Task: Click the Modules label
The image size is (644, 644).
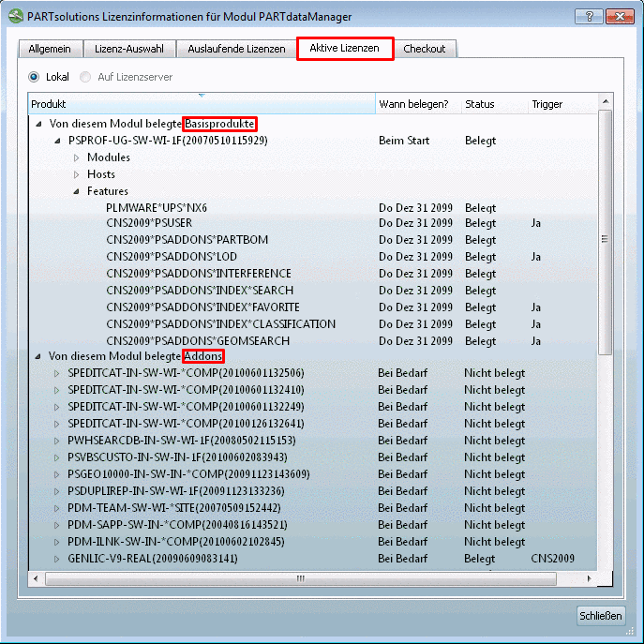Action: coord(109,157)
